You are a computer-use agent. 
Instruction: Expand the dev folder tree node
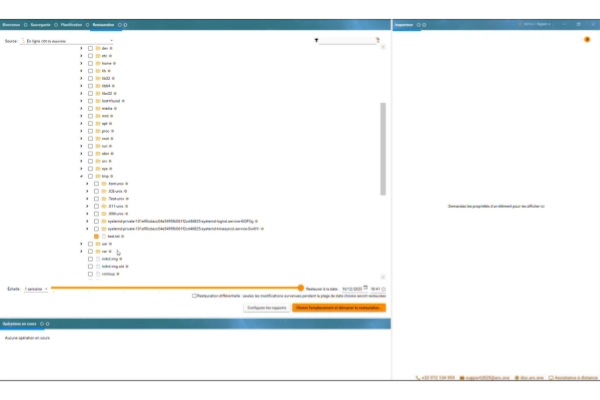pyautogui.click(x=81, y=48)
